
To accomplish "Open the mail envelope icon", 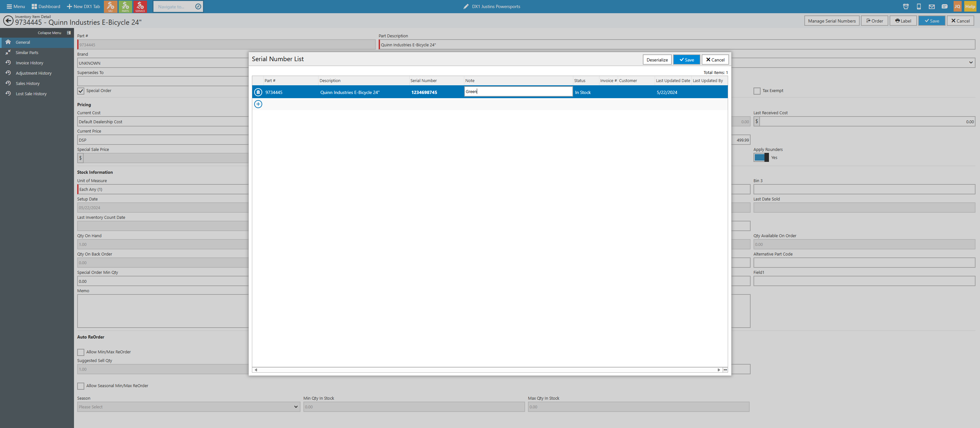I will tap(932, 6).
